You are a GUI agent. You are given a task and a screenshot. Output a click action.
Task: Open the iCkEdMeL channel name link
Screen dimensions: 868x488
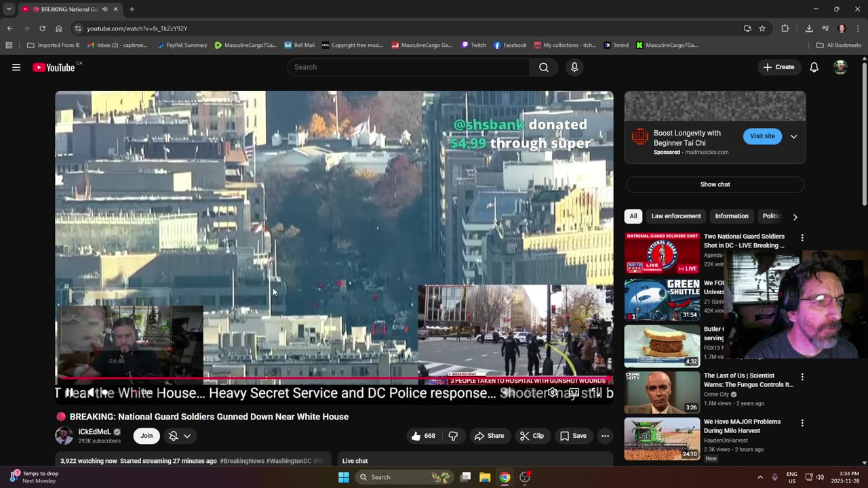coord(94,432)
